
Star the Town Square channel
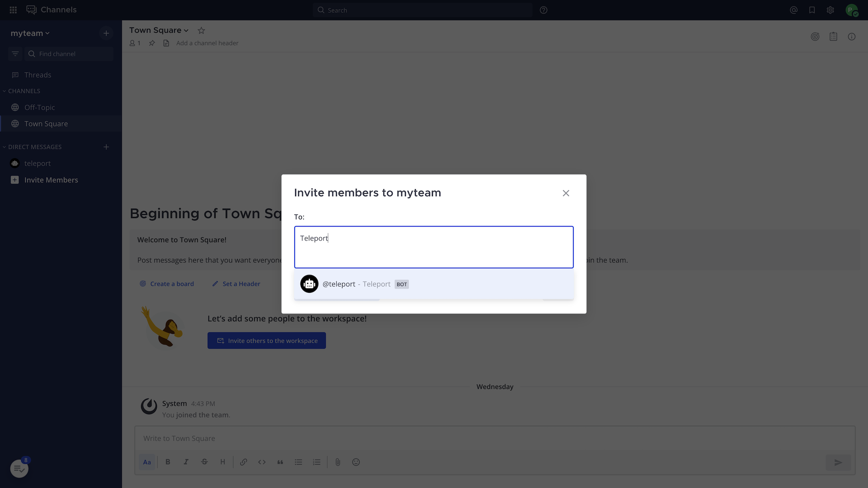pyautogui.click(x=201, y=30)
